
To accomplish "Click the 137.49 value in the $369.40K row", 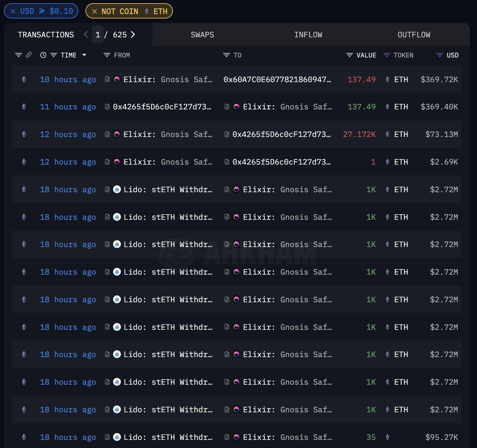I will 362,107.
